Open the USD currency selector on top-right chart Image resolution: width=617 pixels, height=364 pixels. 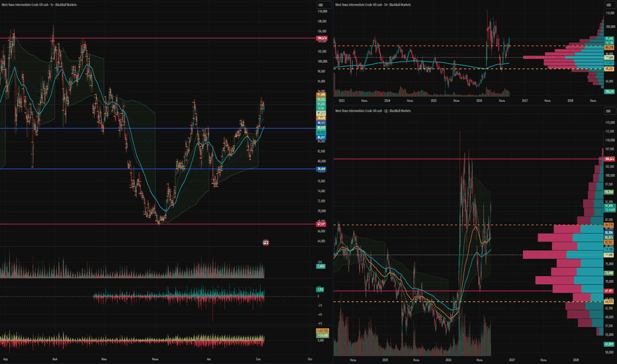(608, 5)
